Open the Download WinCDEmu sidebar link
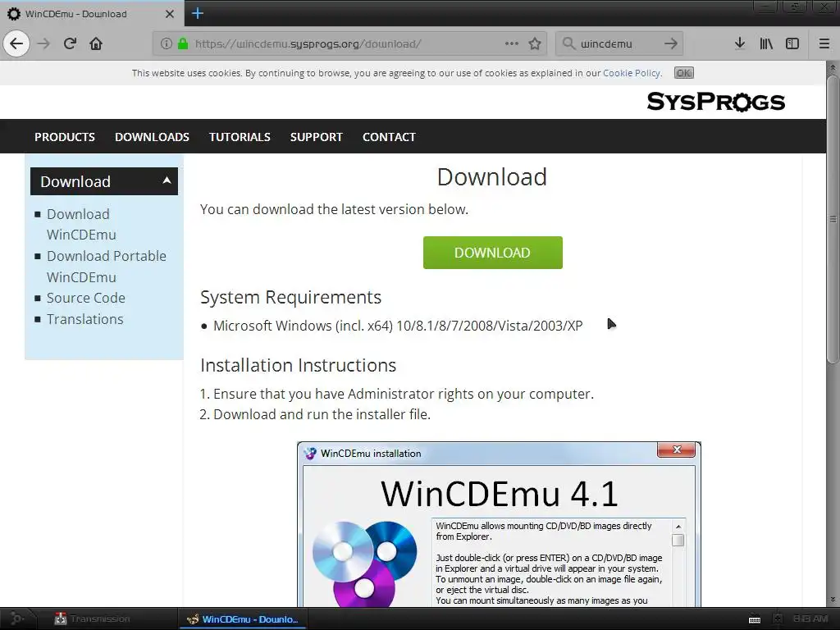The image size is (840, 630). point(81,224)
